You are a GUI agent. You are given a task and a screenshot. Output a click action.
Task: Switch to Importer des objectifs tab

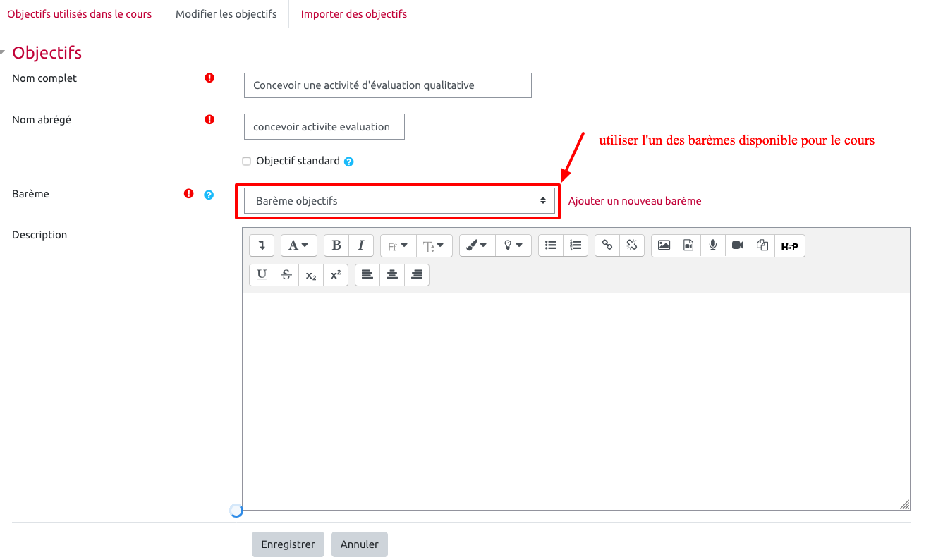(353, 14)
